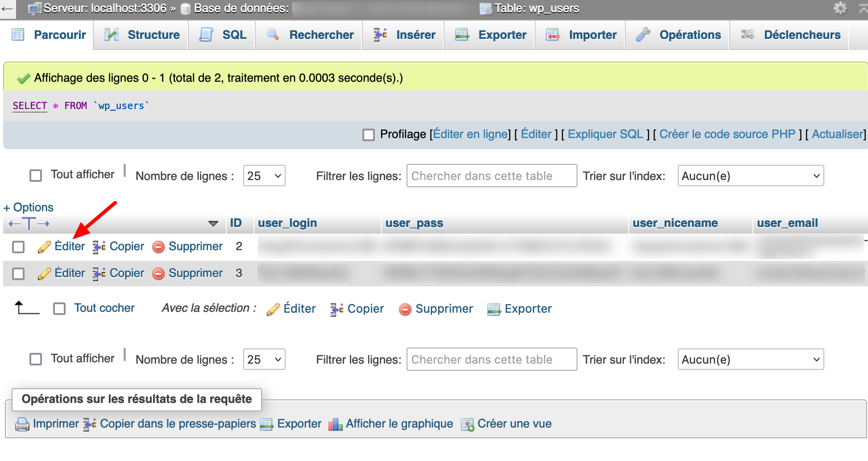The height and width of the screenshot is (461, 868).
Task: Click the Éditer link in the query bar
Action: [536, 134]
